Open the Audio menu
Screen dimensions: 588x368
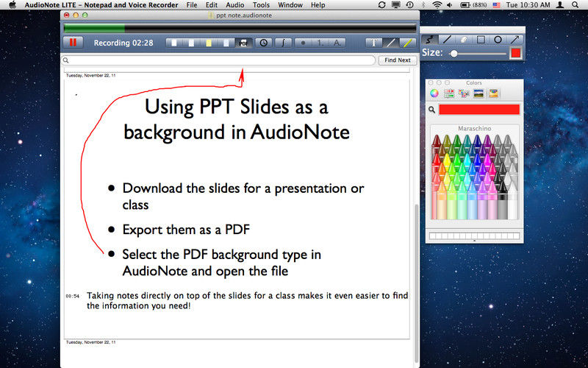click(235, 5)
